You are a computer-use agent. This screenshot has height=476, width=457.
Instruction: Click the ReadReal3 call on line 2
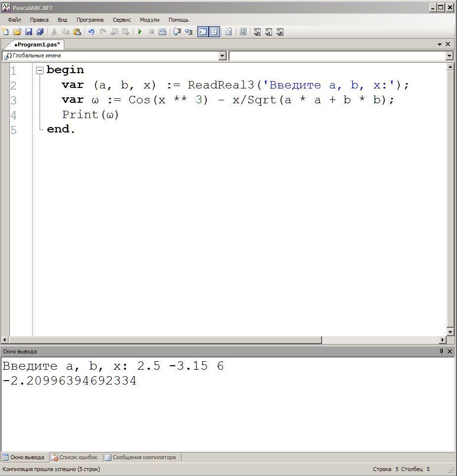tap(221, 85)
